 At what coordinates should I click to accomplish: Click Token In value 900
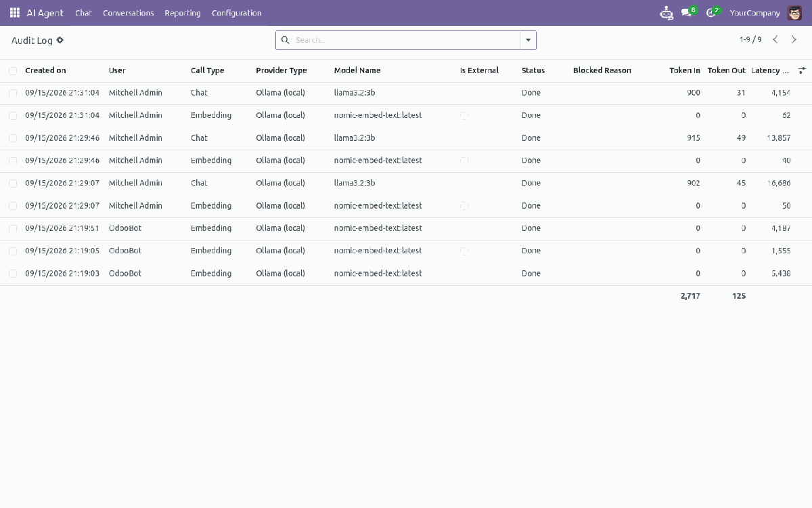point(694,93)
